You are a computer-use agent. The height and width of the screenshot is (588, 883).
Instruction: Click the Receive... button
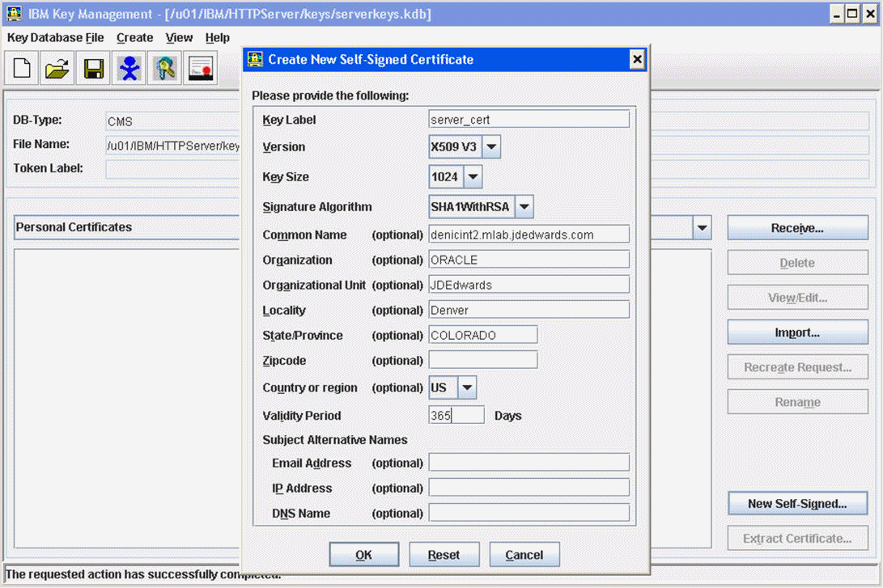point(797,228)
